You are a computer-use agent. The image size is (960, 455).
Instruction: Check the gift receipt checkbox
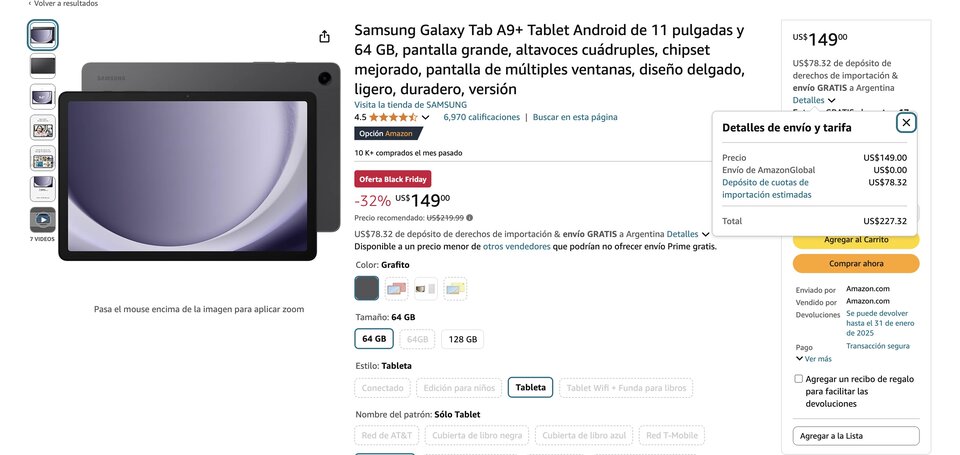(x=798, y=379)
